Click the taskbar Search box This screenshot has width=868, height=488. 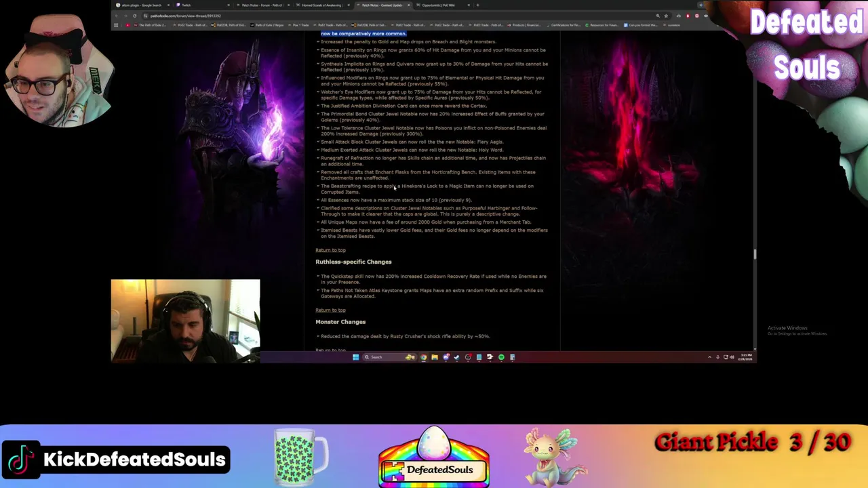pyautogui.click(x=390, y=357)
